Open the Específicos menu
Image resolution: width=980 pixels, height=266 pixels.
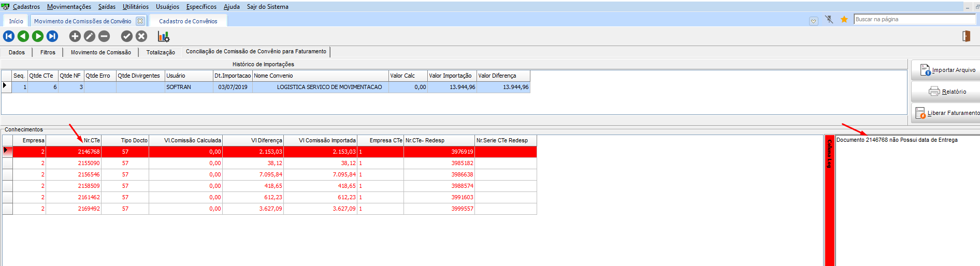[x=201, y=7]
